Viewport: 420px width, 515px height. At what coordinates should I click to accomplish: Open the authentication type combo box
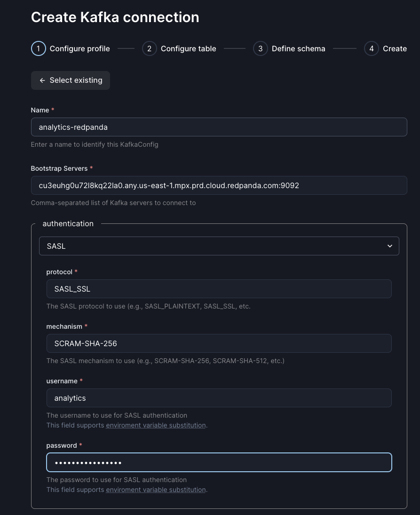(x=219, y=246)
